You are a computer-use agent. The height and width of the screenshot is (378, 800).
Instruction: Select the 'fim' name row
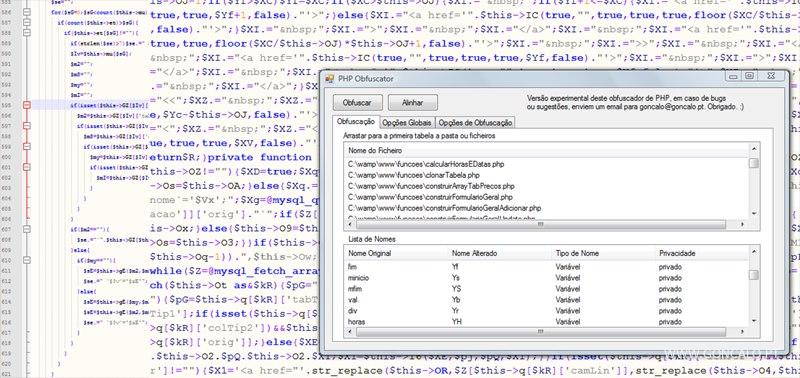click(545, 267)
